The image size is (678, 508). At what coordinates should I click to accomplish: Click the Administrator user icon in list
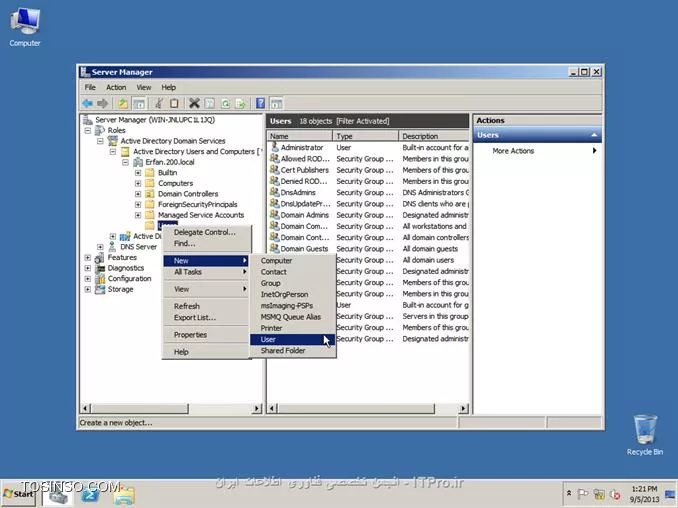pos(274,147)
